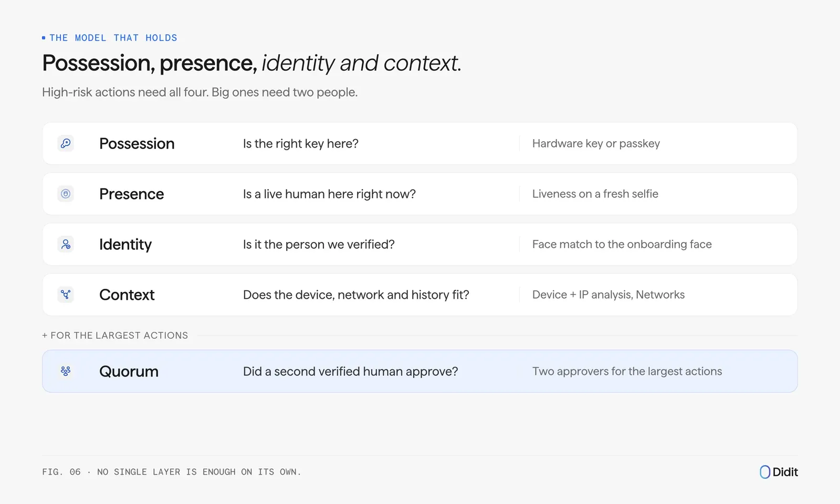Viewport: 840px width, 504px height.
Task: Click the person icon beside Identity
Action: 66,244
